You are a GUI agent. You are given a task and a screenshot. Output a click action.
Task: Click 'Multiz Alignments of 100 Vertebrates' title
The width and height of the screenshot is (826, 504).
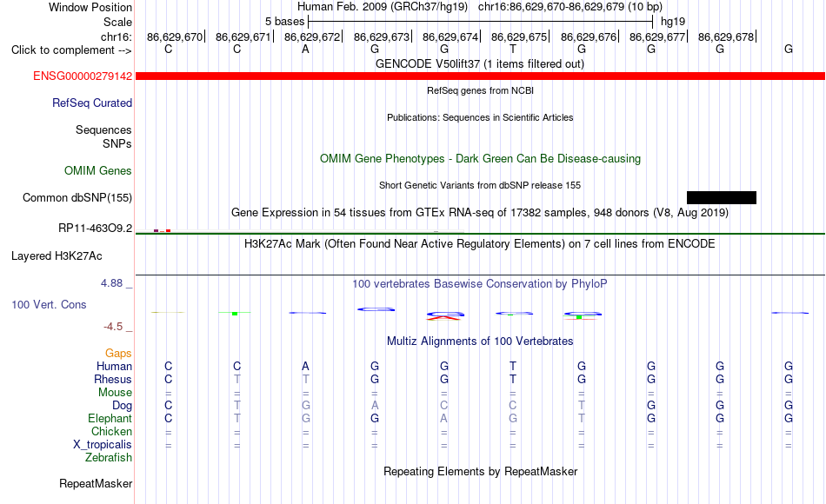point(480,341)
